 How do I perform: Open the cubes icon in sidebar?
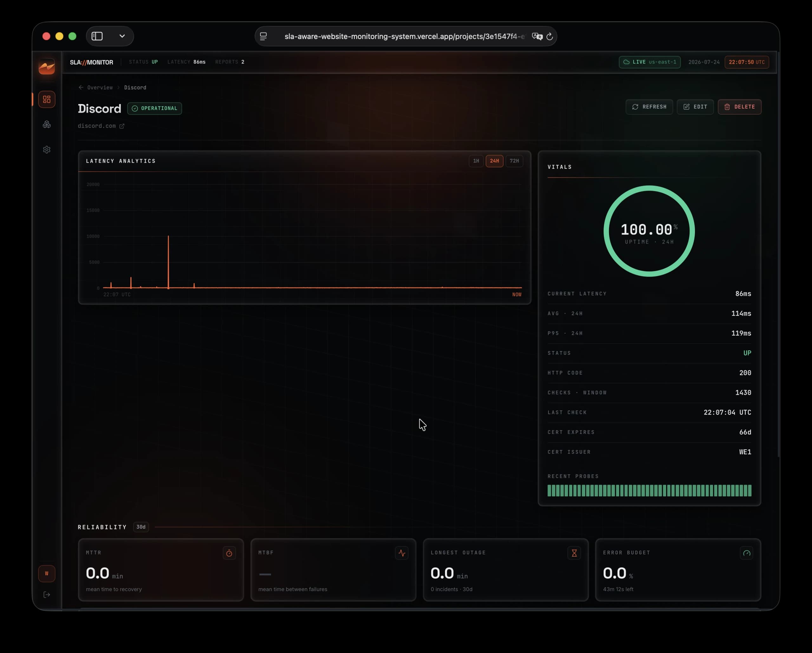[47, 124]
